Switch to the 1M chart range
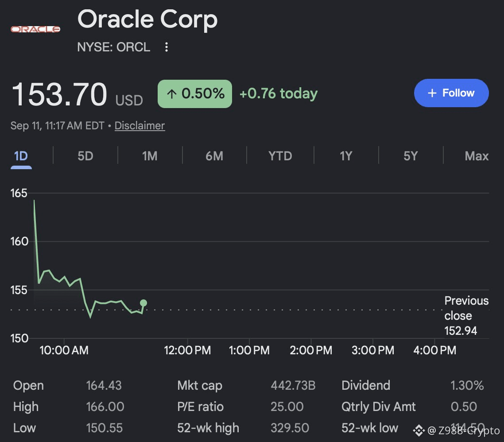Image resolution: width=504 pixels, height=442 pixels. (150, 156)
